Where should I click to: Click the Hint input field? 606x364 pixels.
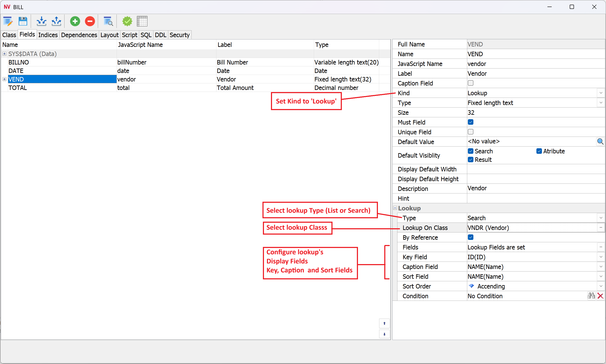tap(535, 198)
